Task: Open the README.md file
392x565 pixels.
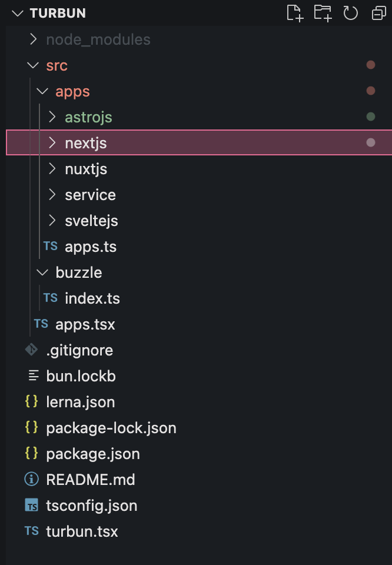Action: (x=91, y=480)
